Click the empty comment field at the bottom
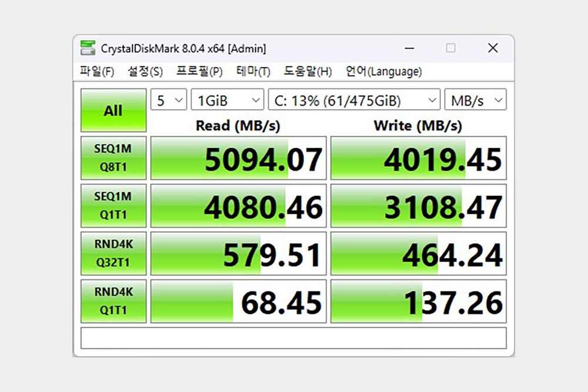588x392 pixels. 293,338
